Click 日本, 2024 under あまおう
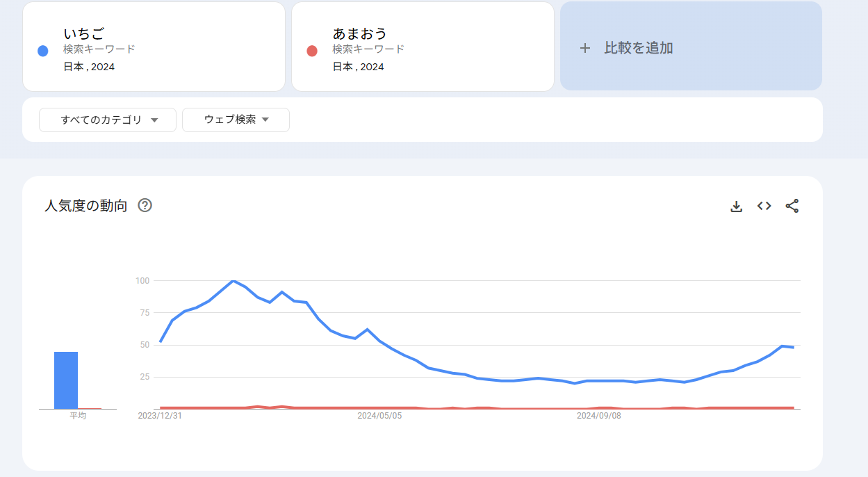Image resolution: width=868 pixels, height=477 pixels. pos(358,67)
